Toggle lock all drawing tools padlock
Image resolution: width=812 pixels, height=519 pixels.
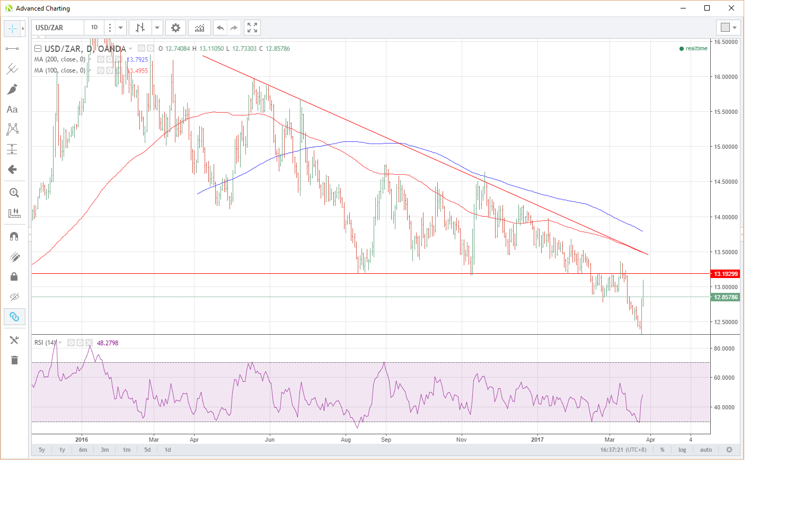tap(14, 276)
